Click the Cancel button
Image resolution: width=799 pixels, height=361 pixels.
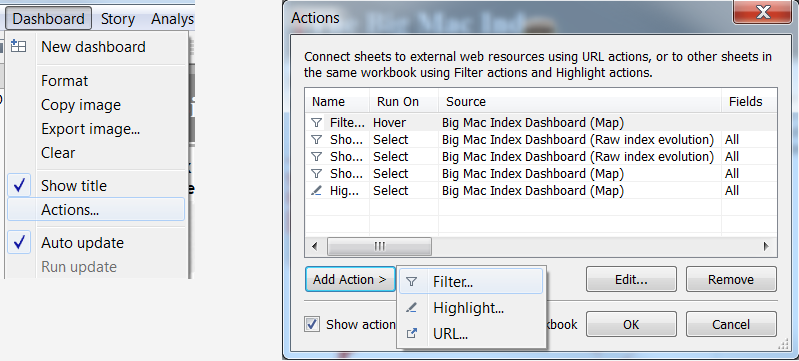point(731,324)
